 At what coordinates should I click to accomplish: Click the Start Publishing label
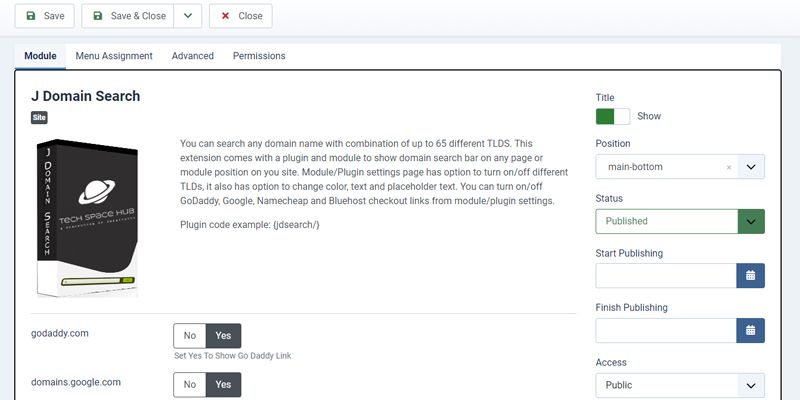click(629, 253)
